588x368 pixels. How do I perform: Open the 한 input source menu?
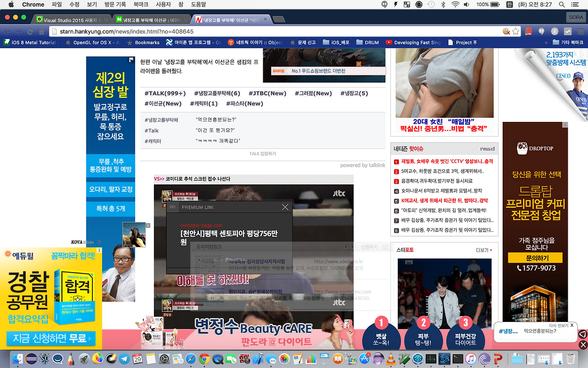509,4
